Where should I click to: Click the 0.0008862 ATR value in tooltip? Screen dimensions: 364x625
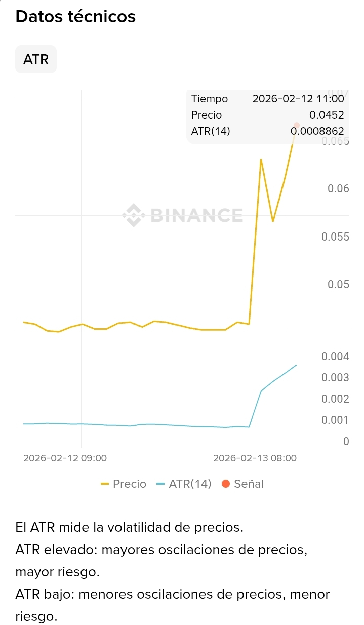point(317,131)
